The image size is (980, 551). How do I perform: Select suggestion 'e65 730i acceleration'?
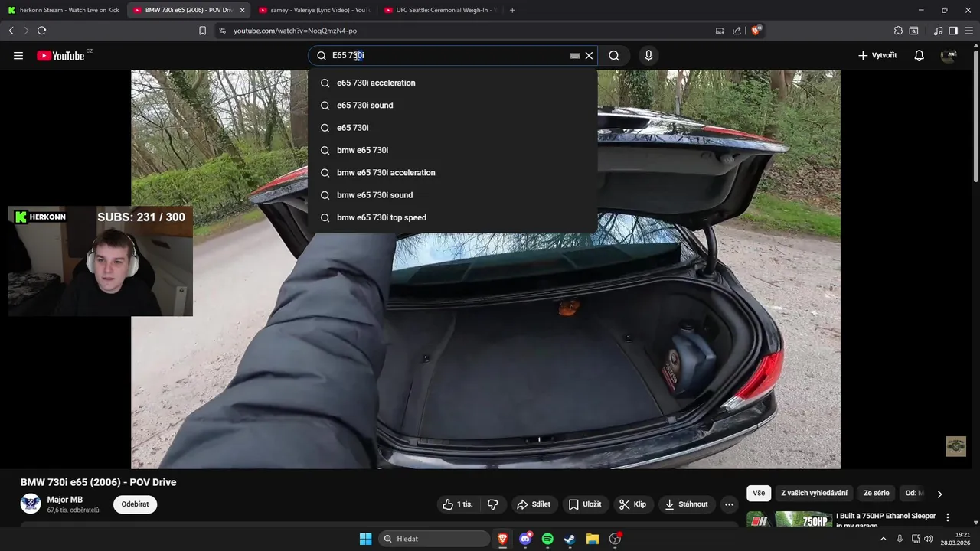[x=452, y=83]
